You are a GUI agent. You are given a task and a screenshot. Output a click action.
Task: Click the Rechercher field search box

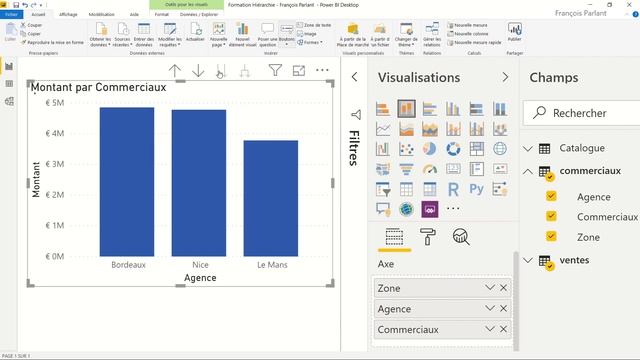[x=582, y=113]
